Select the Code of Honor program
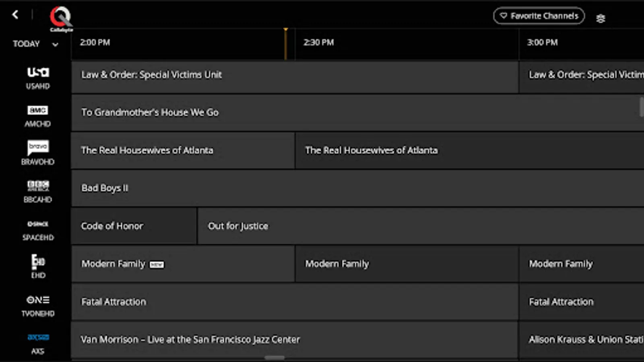 [x=134, y=226]
